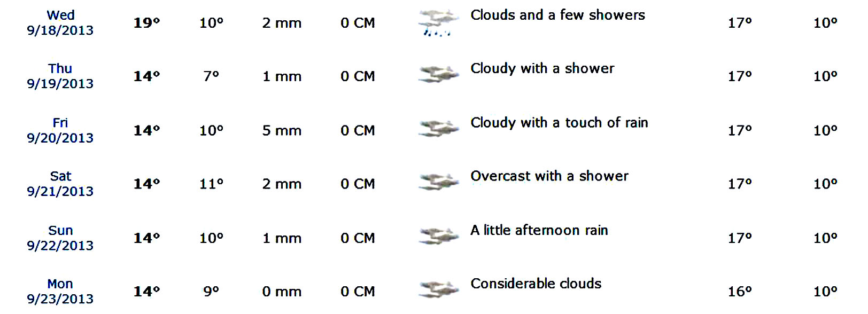Screen dimensions: 868x314
Task: Click the 'Cloudy with a touch of rain' text
Action: coord(559,123)
